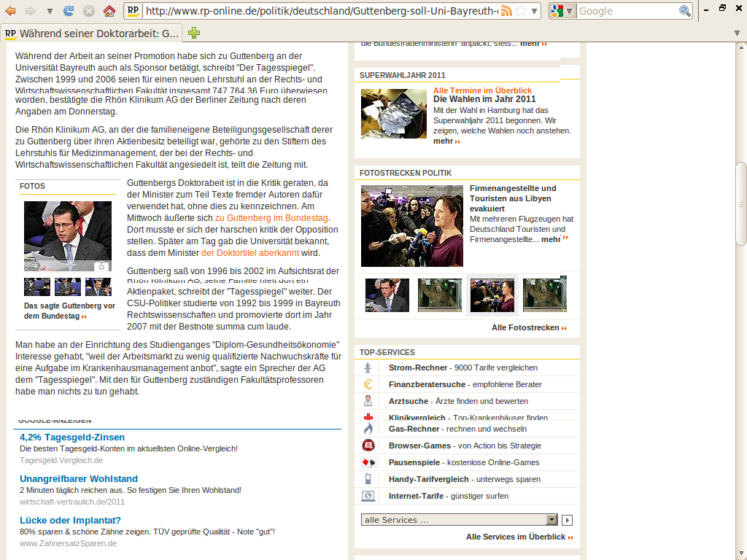
Task: Select the 'Während seiner Doktorarbeit' tab
Action: coord(92,34)
